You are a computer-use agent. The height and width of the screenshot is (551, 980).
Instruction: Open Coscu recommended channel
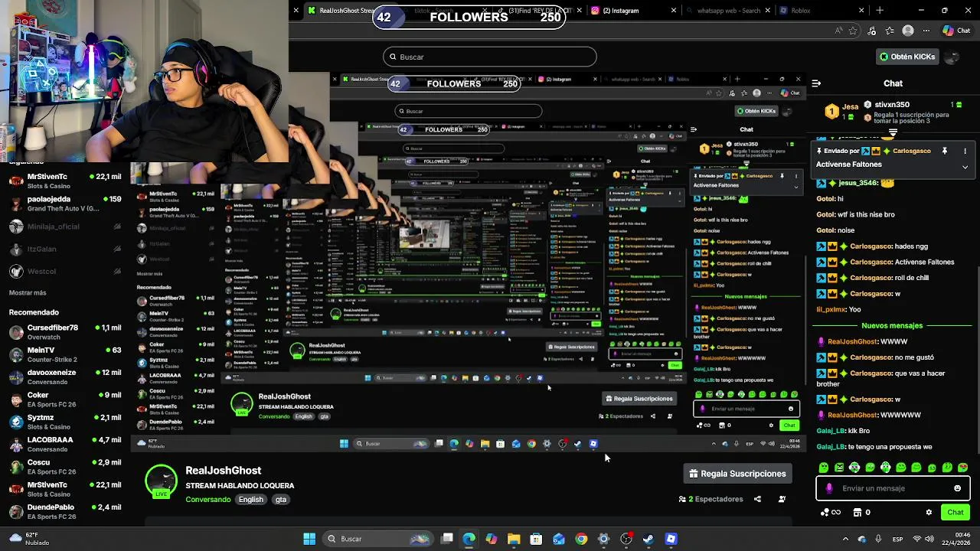65,467
